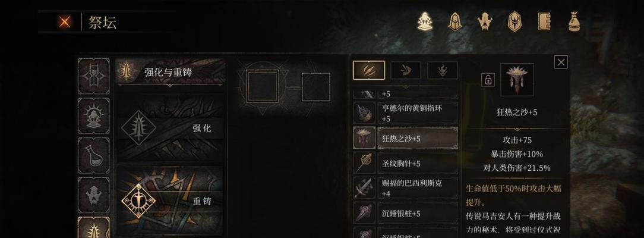Switch to the claw-marks weapon filter tab
Image resolution: width=644 pixels, height=238 pixels.
pos(369,70)
